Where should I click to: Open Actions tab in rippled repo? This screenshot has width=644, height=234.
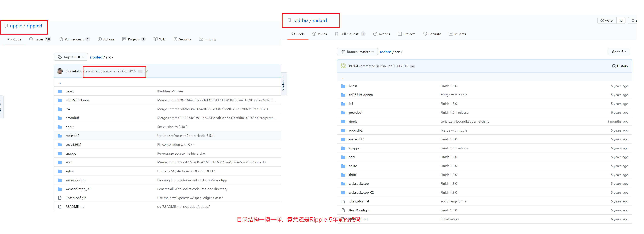coord(106,39)
